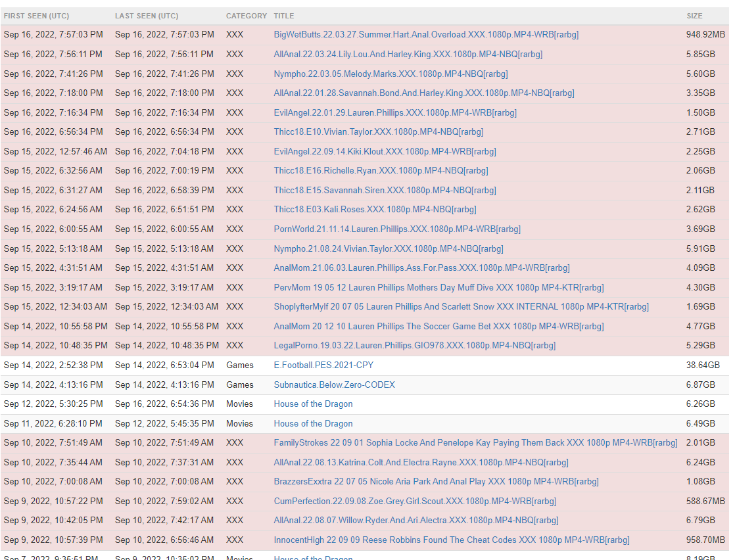This screenshot has width=735, height=560.
Task: Open the title link in the 4.77GB row
Action: pyautogui.click(x=439, y=327)
